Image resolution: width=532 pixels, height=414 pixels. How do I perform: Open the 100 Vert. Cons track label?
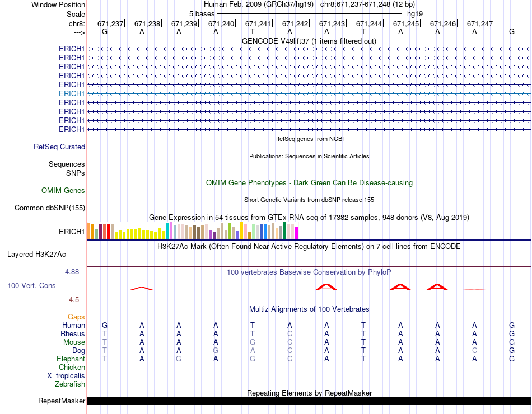tap(31, 285)
